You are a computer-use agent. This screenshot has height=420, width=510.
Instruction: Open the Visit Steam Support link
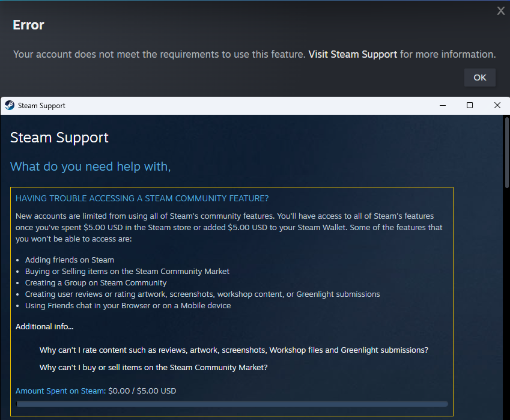[x=353, y=54]
